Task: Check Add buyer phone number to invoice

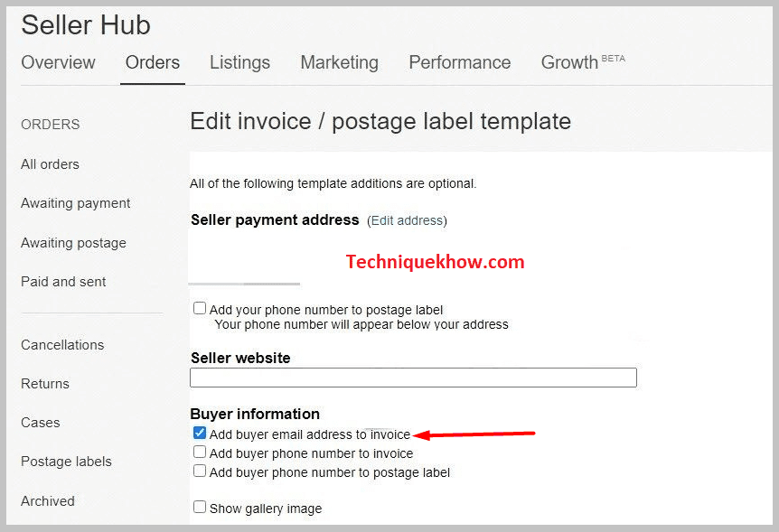Action: point(200,452)
